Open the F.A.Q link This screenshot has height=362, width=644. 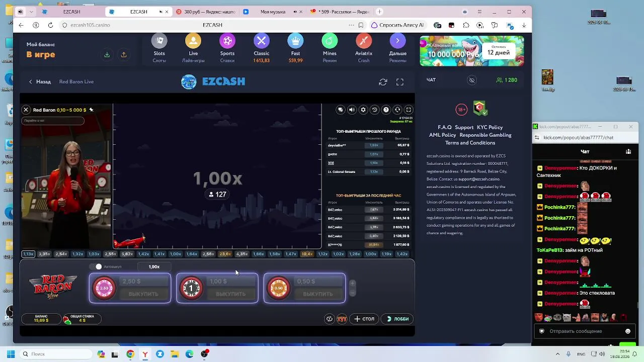point(445,128)
